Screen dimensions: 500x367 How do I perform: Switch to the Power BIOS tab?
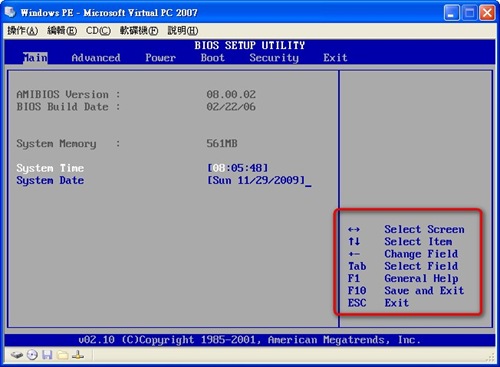160,58
